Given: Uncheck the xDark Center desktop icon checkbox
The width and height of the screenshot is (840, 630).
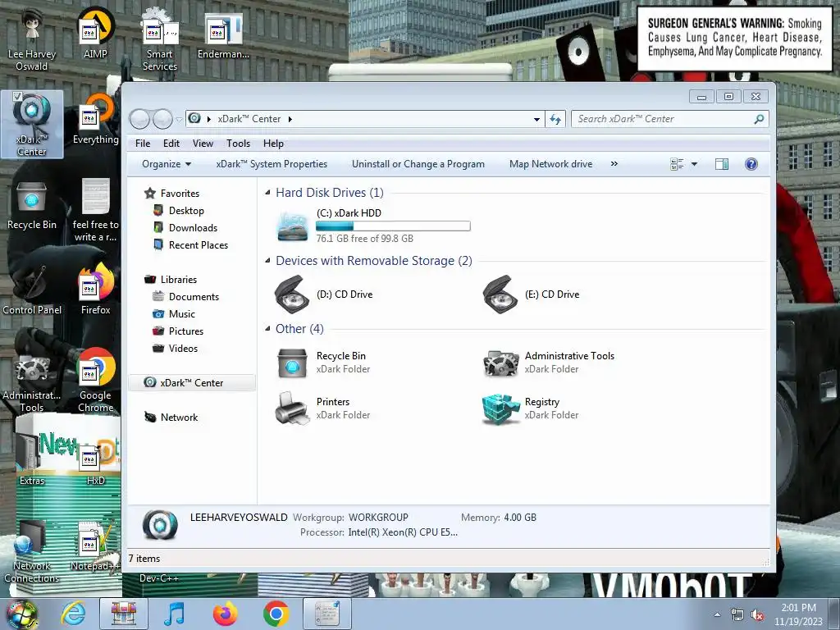Looking at the screenshot, I should (x=17, y=97).
